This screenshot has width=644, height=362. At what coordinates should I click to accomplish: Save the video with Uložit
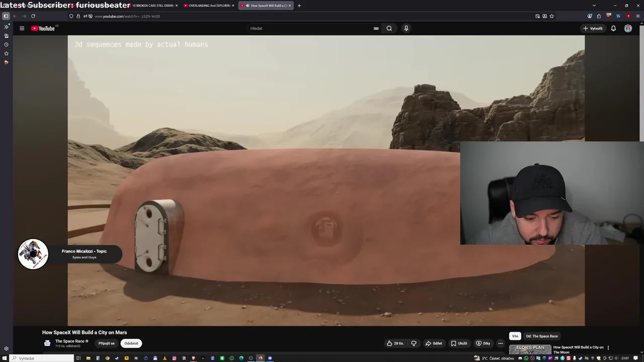(x=459, y=343)
